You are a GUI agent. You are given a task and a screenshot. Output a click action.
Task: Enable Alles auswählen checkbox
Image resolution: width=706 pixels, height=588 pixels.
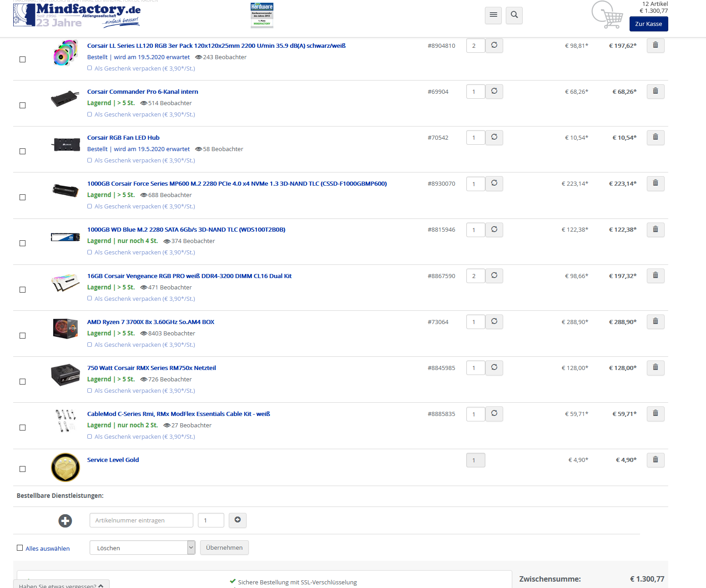point(20,548)
